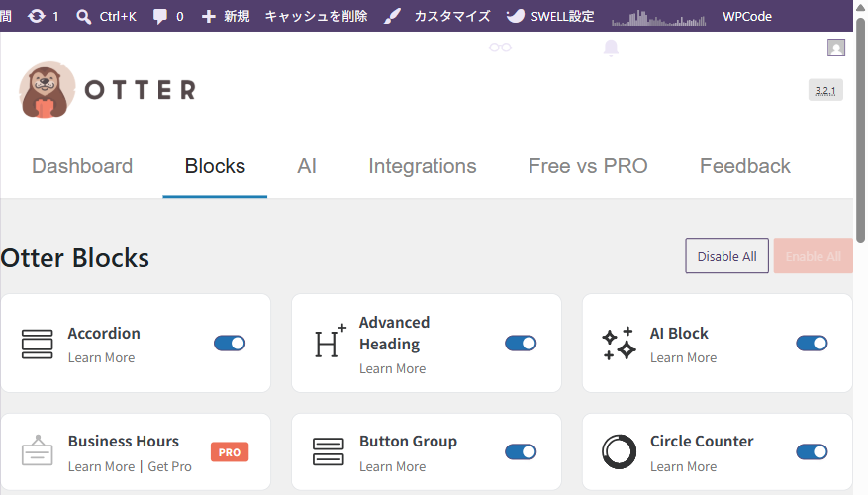Click the Advanced Heading H+ icon
The image size is (868, 495).
330,342
